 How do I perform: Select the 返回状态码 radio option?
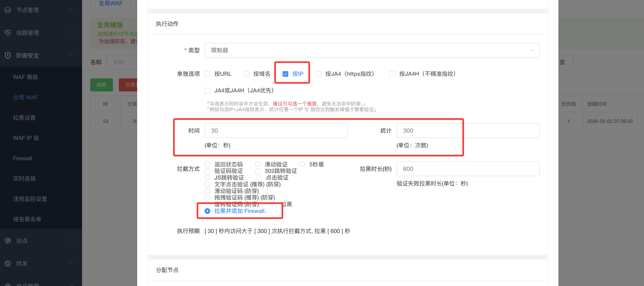(x=207, y=164)
